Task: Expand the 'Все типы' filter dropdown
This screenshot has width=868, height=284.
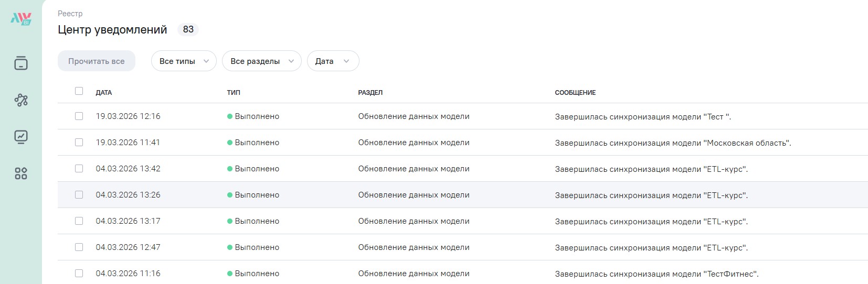Action: click(x=184, y=61)
